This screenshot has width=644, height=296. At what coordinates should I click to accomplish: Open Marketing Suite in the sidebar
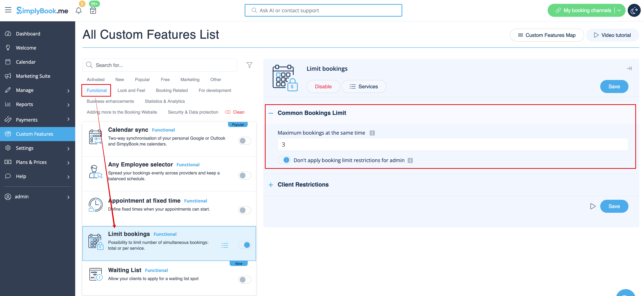point(33,76)
